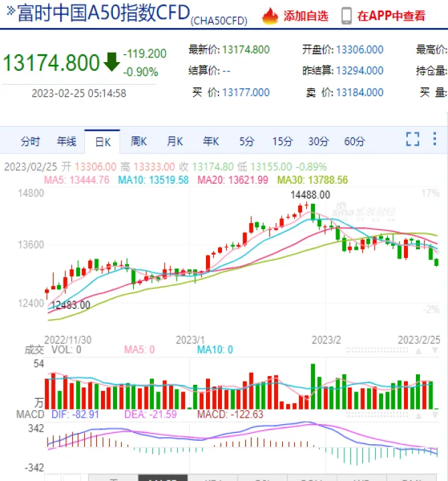Switch to the 30分 interval tab
The height and width of the screenshot is (481, 448).
tap(318, 142)
